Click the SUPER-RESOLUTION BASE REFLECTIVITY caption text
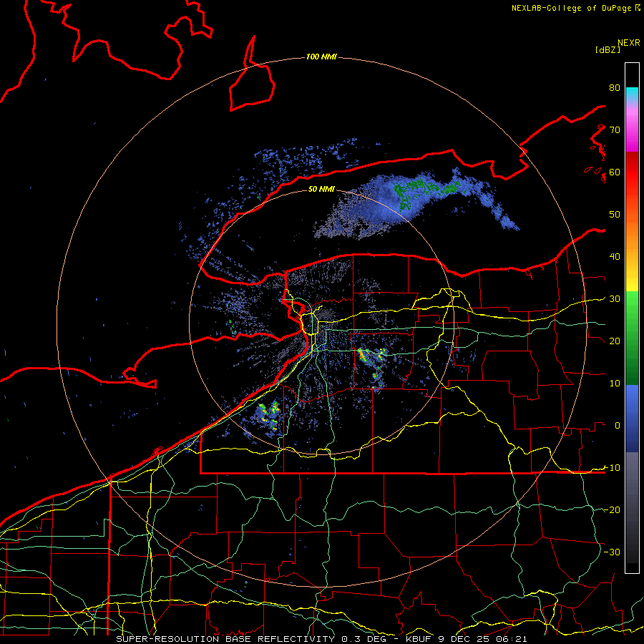The image size is (644, 644). click(225, 639)
